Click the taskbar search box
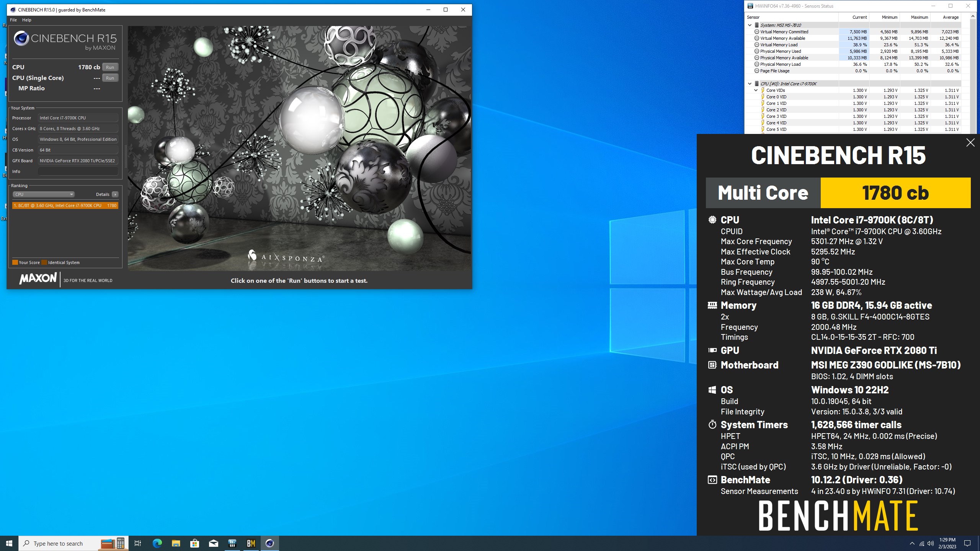Image resolution: width=980 pixels, height=551 pixels. (x=73, y=543)
